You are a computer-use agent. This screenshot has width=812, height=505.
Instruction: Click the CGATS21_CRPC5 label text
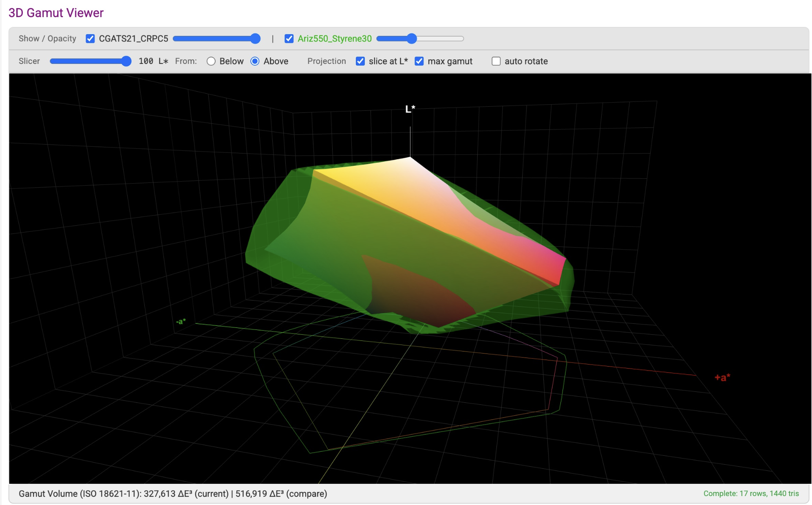[x=133, y=39]
